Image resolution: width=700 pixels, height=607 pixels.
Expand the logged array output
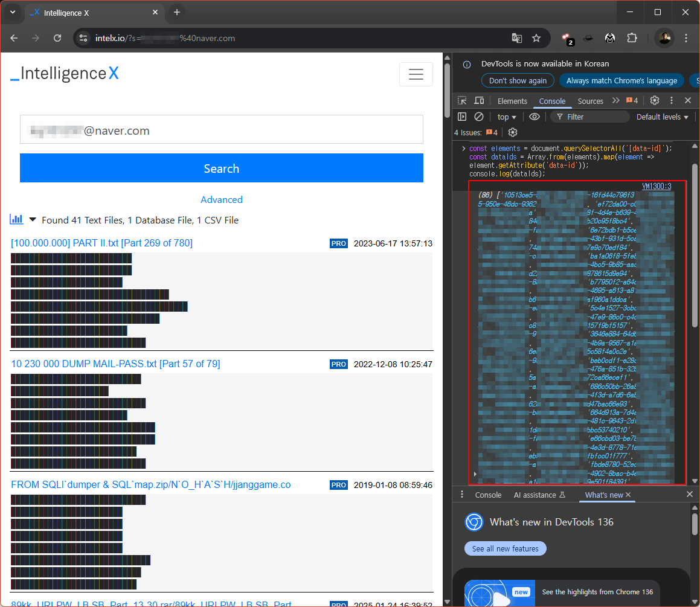point(475,474)
